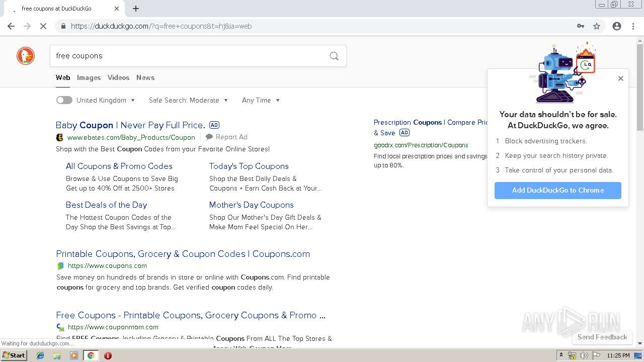Click the volume speaker tray icon
Viewport: 644px width, 362px height.
coord(584,355)
